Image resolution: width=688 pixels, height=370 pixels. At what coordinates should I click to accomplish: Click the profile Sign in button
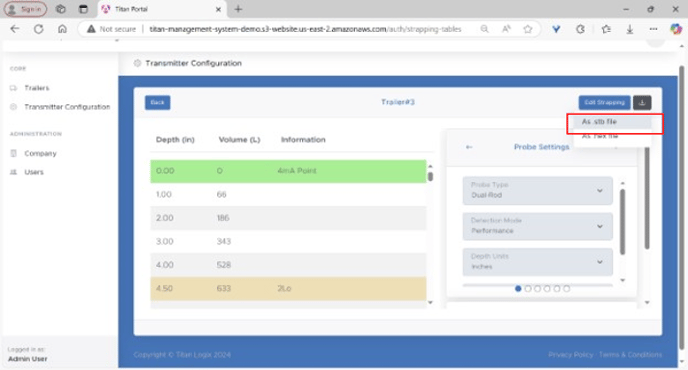tap(25, 9)
